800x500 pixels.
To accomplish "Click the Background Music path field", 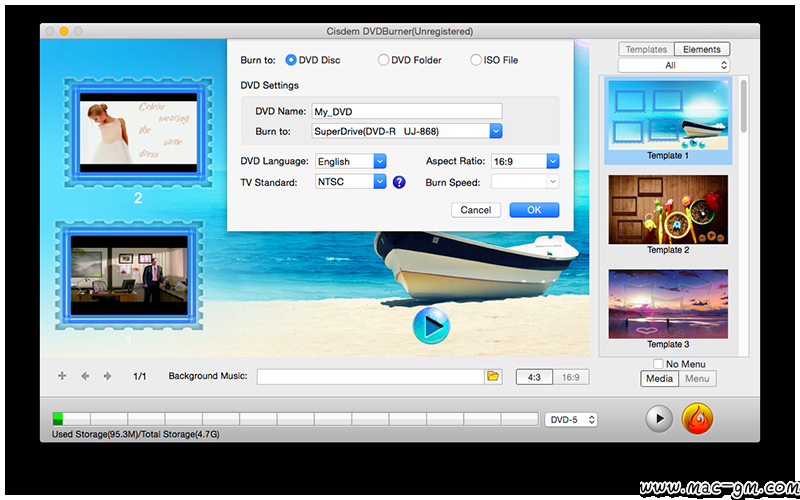I will tap(370, 377).
